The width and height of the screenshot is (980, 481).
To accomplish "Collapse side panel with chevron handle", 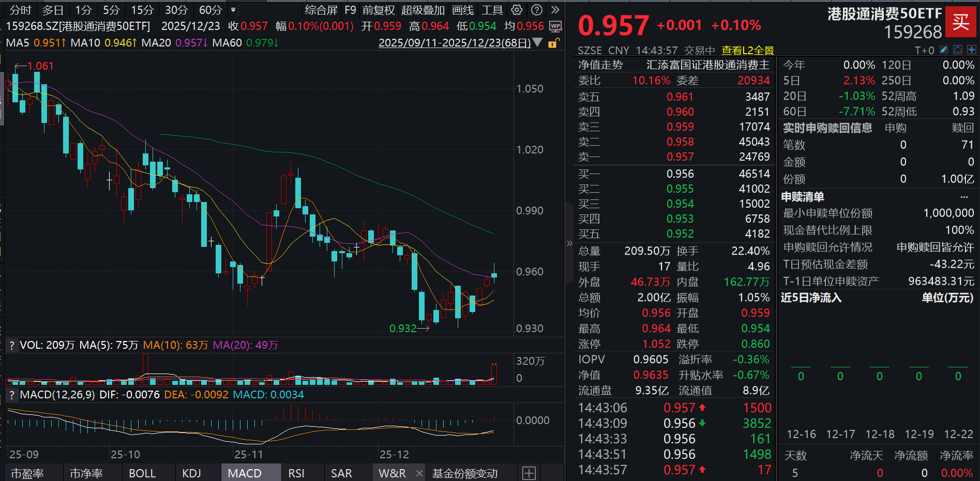I will click(569, 243).
